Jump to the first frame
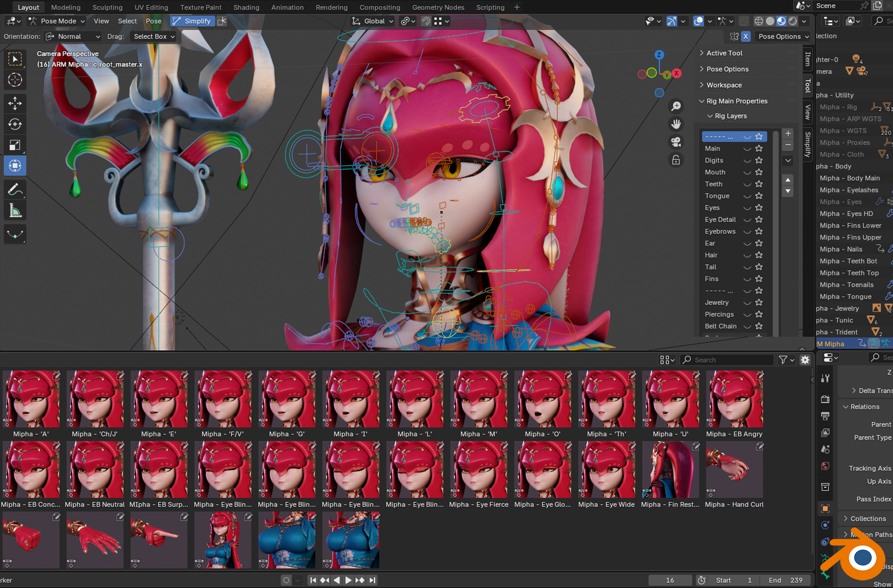 [313, 580]
